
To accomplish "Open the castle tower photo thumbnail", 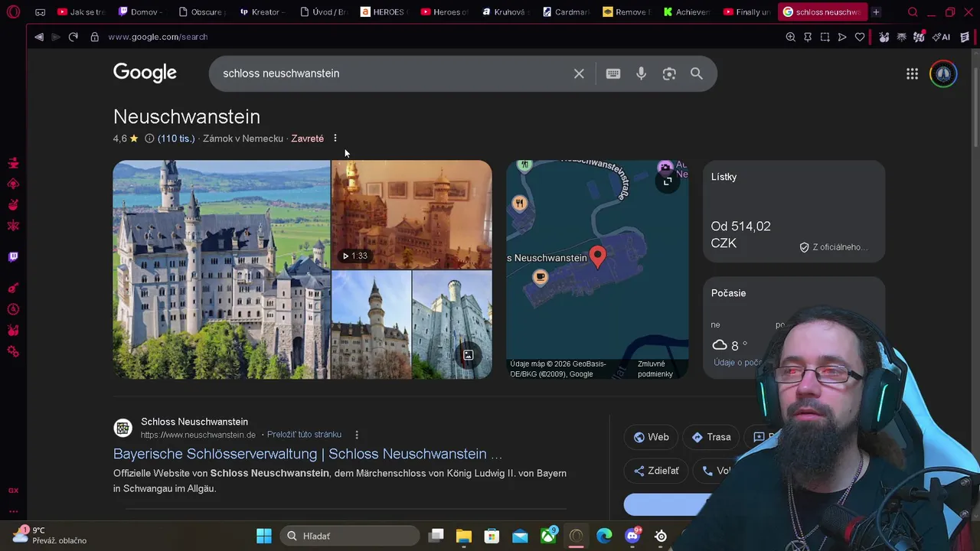I will pyautogui.click(x=371, y=324).
